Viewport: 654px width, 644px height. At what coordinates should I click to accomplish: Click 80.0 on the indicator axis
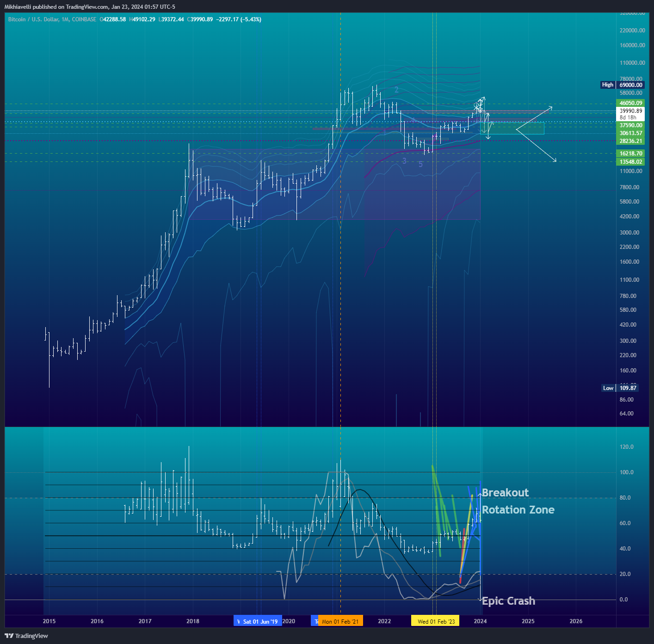(625, 498)
